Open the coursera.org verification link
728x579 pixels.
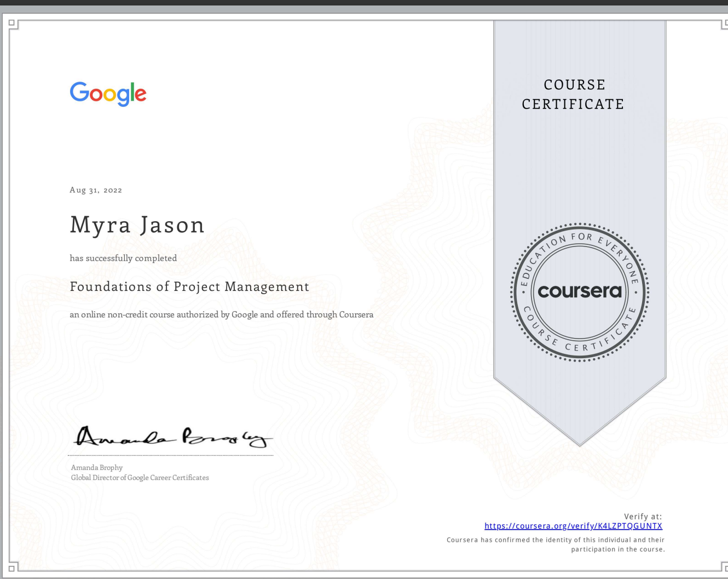[x=573, y=526]
